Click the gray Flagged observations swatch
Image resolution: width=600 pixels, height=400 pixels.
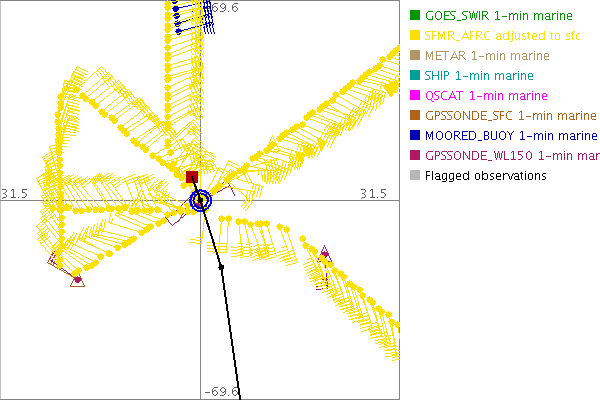tap(415, 175)
